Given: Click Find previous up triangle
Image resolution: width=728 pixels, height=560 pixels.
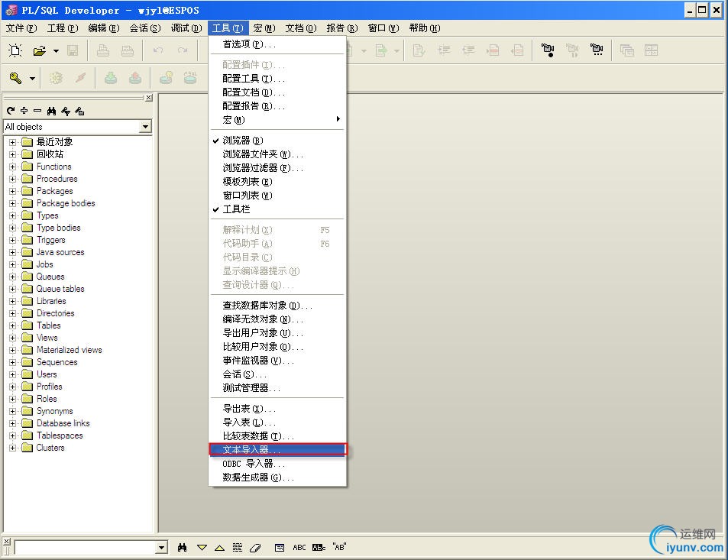Looking at the screenshot, I should [219, 548].
